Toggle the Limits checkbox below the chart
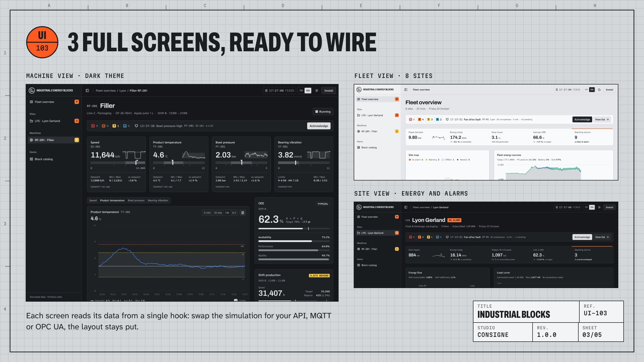The width and height of the screenshot is (644, 362). pos(236,300)
